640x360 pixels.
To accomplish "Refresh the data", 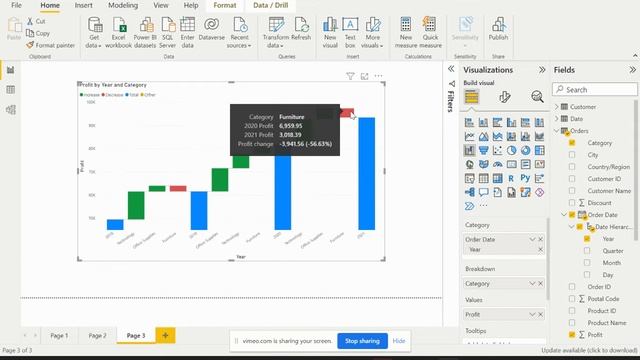I will (301, 29).
